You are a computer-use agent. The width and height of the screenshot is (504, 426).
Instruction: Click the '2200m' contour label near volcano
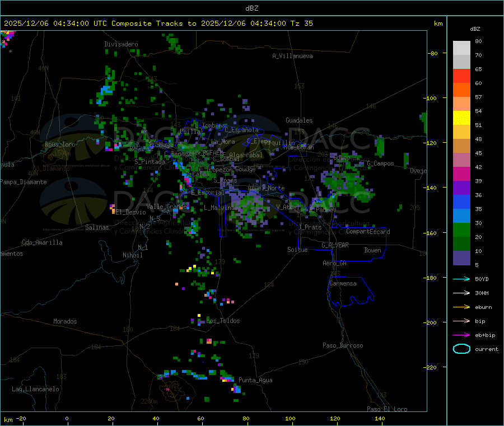coord(149,401)
